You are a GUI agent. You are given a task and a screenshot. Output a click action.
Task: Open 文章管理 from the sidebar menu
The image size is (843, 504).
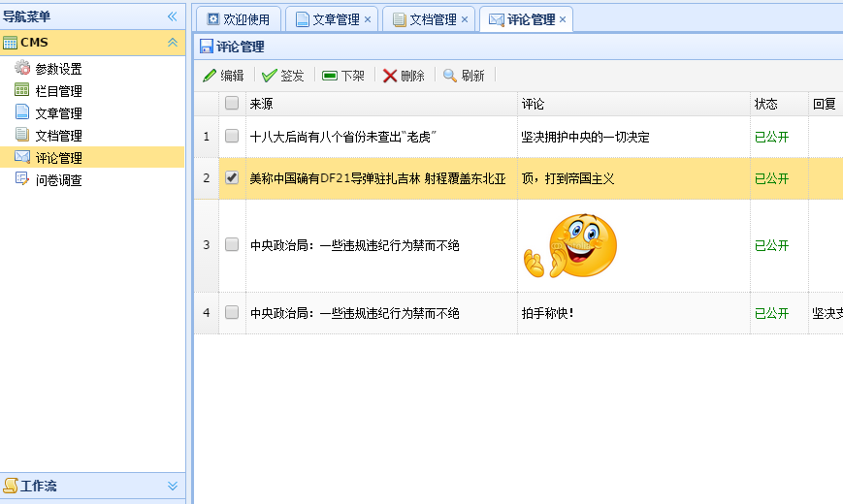point(57,113)
